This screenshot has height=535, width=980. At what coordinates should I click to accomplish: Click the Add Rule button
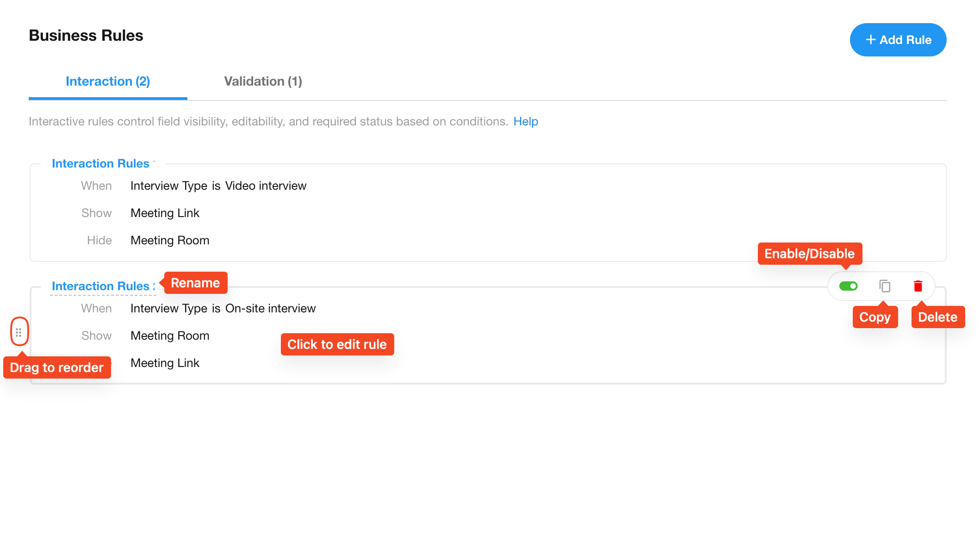[x=898, y=40]
